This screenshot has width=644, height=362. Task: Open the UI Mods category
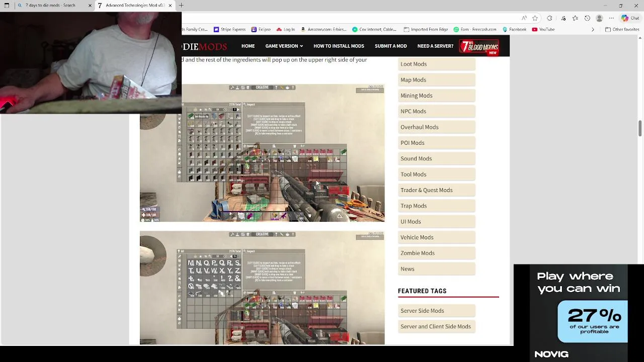pos(436,222)
